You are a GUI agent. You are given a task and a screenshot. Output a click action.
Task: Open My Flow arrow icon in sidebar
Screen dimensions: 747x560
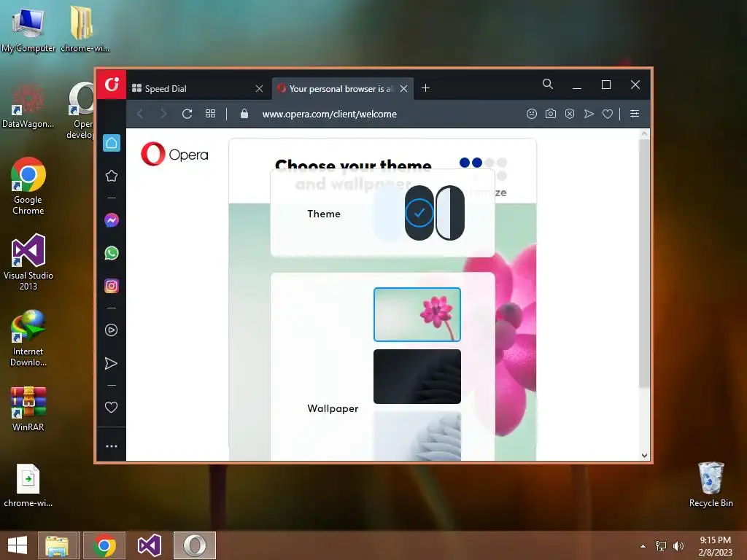click(111, 363)
